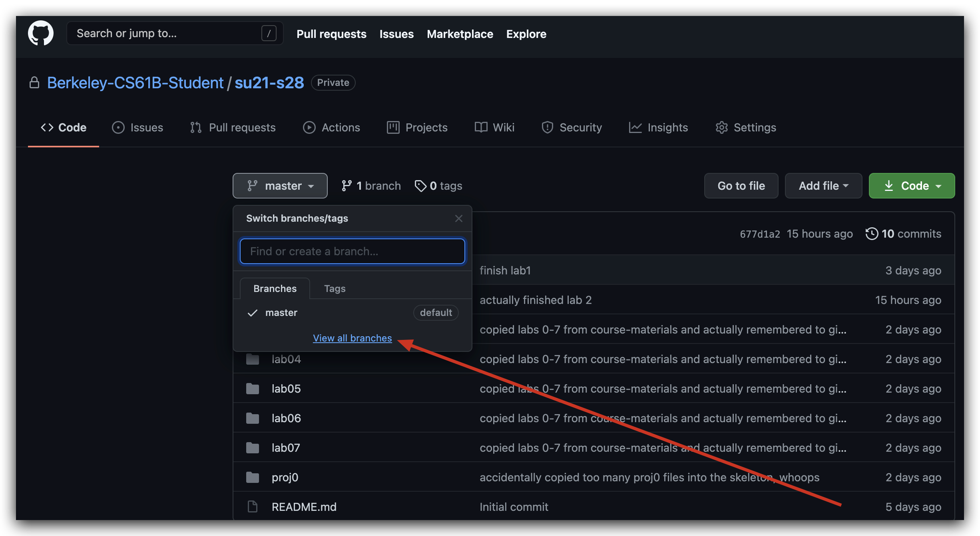Click the lab04 folder name
The height and width of the screenshot is (536, 980).
coord(286,359)
